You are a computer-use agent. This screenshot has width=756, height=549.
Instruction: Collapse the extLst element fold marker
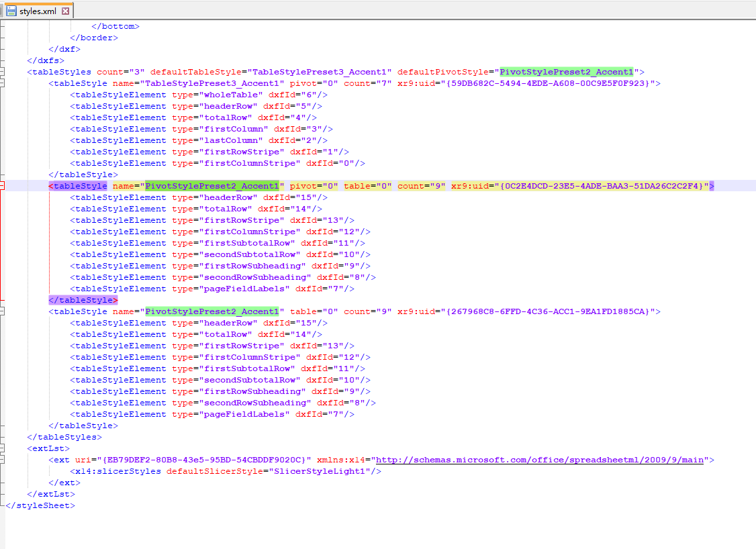click(x=3, y=448)
